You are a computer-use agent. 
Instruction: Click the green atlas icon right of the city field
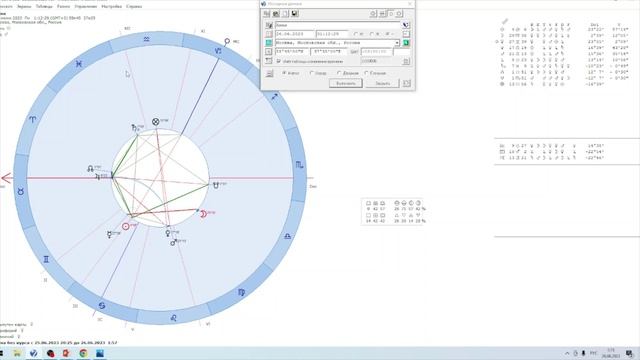tap(406, 43)
